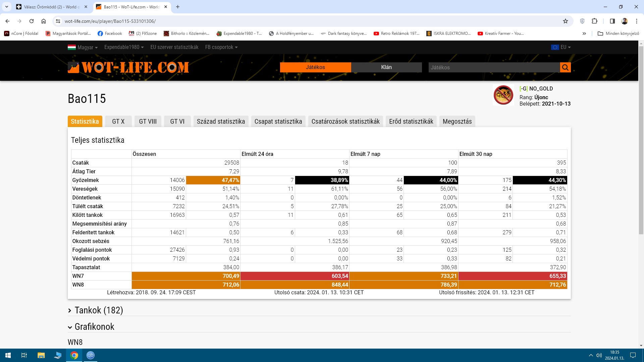Show hidden tray icons chevron
The height and width of the screenshot is (362, 644).
pyautogui.click(x=591, y=355)
